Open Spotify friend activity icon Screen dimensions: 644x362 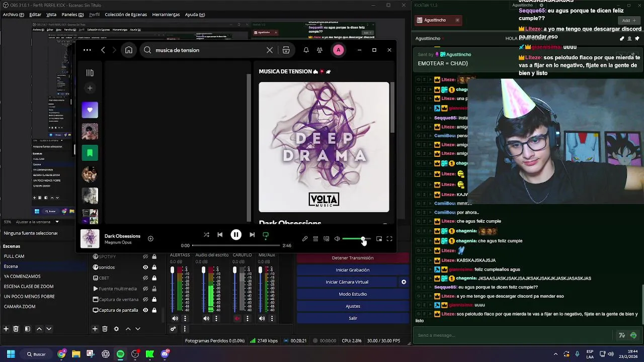pos(319,50)
